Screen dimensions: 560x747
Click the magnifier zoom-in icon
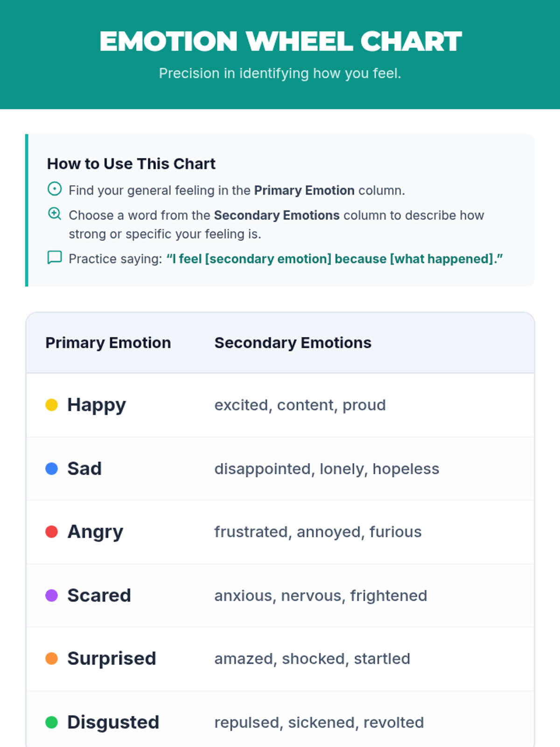pyautogui.click(x=55, y=214)
